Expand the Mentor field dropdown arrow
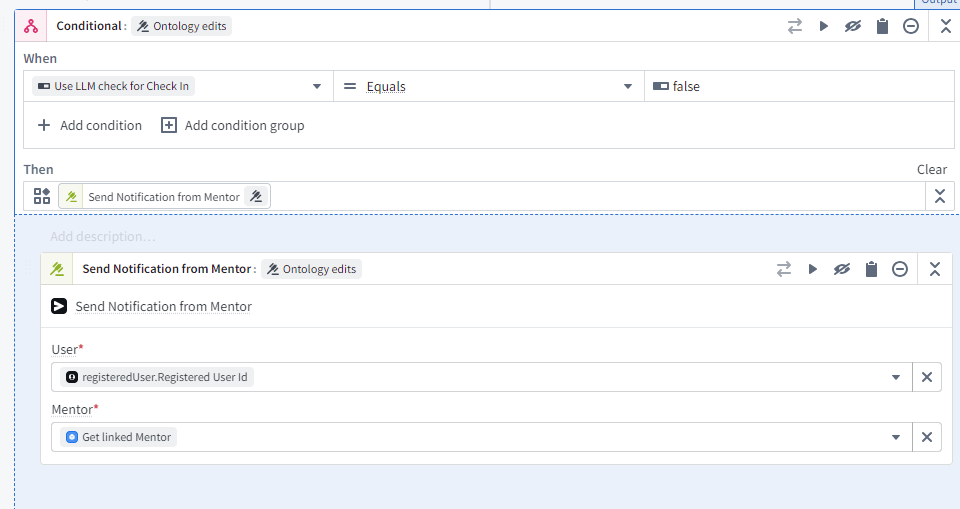Image resolution: width=960 pixels, height=509 pixels. point(895,438)
